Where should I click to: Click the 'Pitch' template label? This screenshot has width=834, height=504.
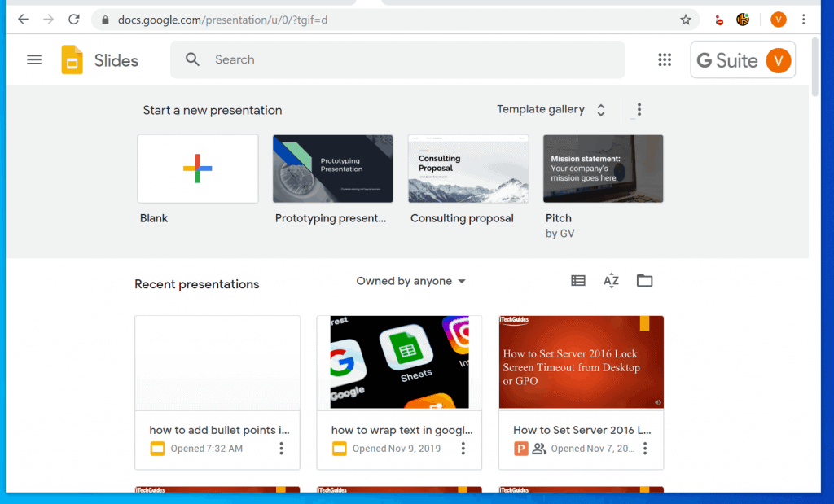coord(559,218)
